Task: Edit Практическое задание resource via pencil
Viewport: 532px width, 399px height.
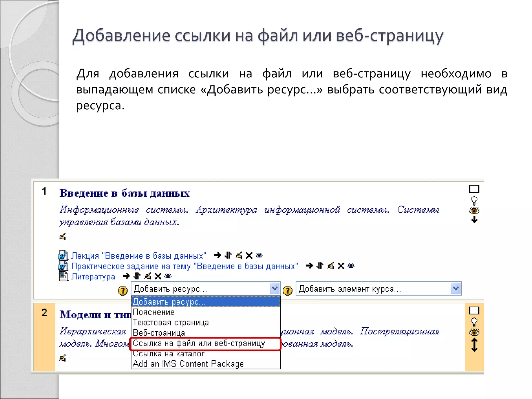Action: click(331, 266)
